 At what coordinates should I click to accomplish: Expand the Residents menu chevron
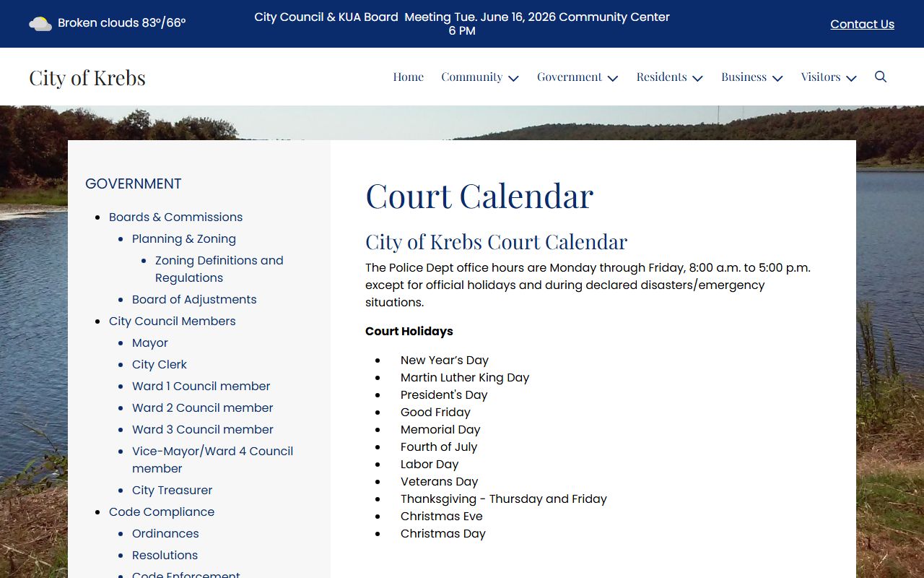coord(697,78)
